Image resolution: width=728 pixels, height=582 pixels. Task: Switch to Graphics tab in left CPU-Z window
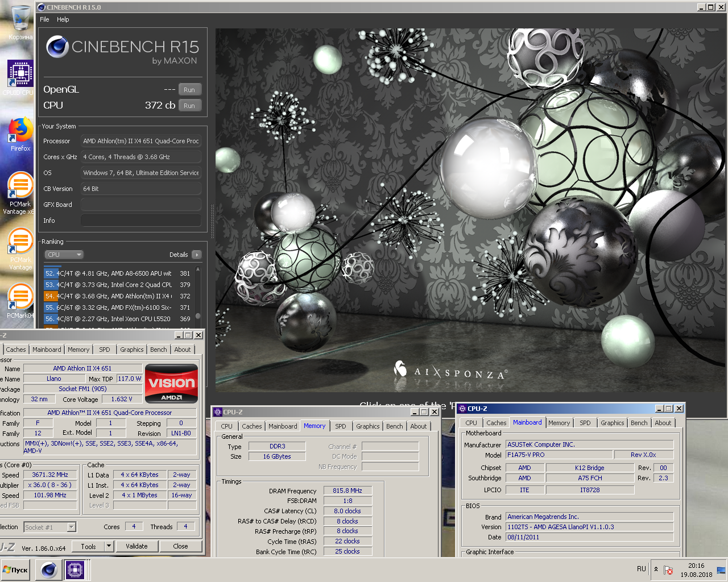(132, 350)
